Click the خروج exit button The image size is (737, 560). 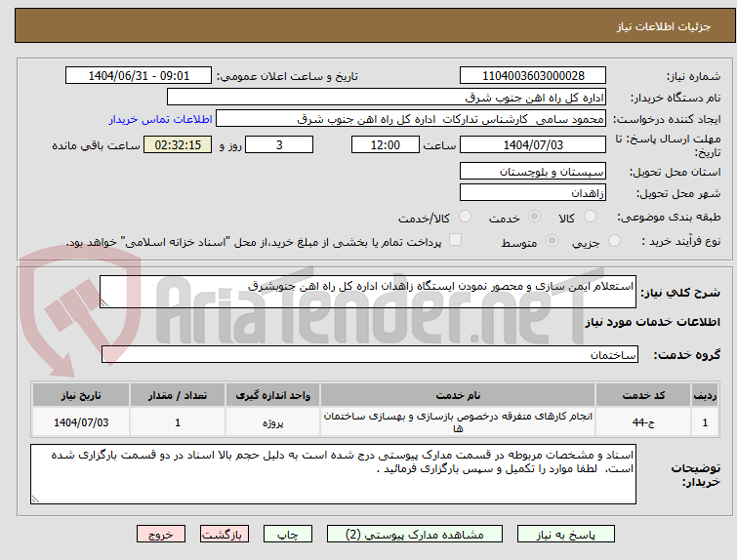tap(161, 535)
